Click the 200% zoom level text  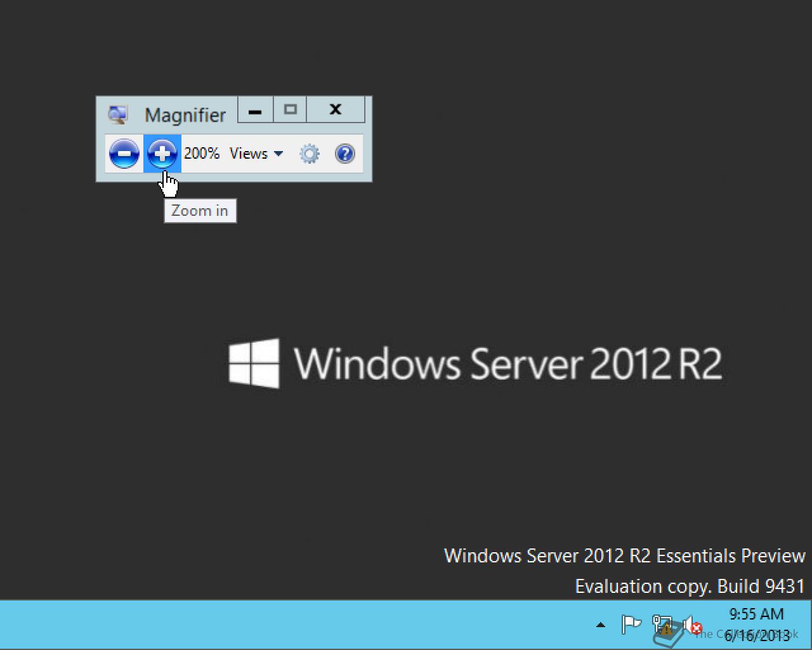point(202,154)
